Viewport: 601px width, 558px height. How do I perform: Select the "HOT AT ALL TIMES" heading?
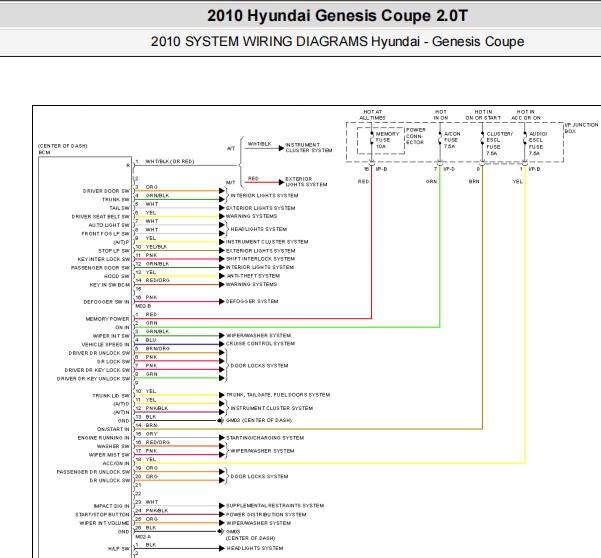[x=373, y=115]
